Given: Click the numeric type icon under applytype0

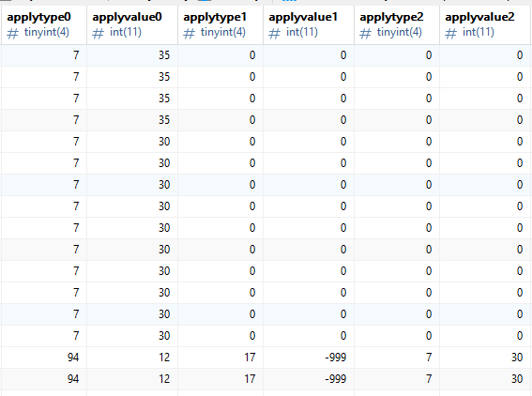Looking at the screenshot, I should (x=12, y=34).
